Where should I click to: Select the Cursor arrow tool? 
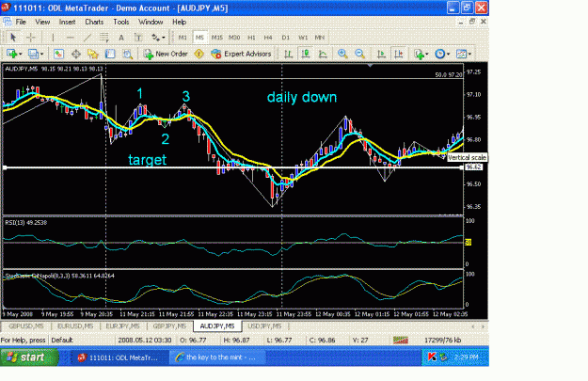tap(13, 37)
